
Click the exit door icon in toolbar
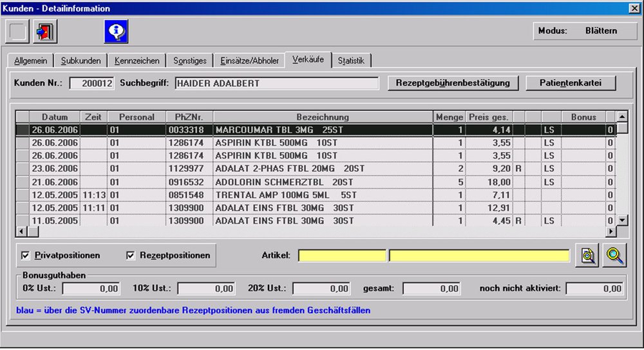pos(46,32)
